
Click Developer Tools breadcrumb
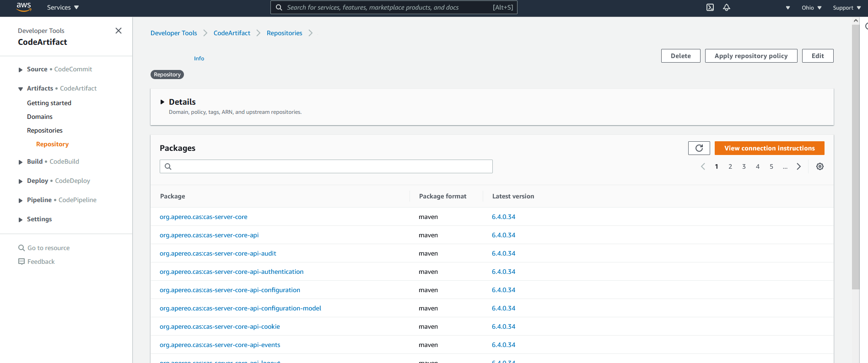(x=174, y=33)
